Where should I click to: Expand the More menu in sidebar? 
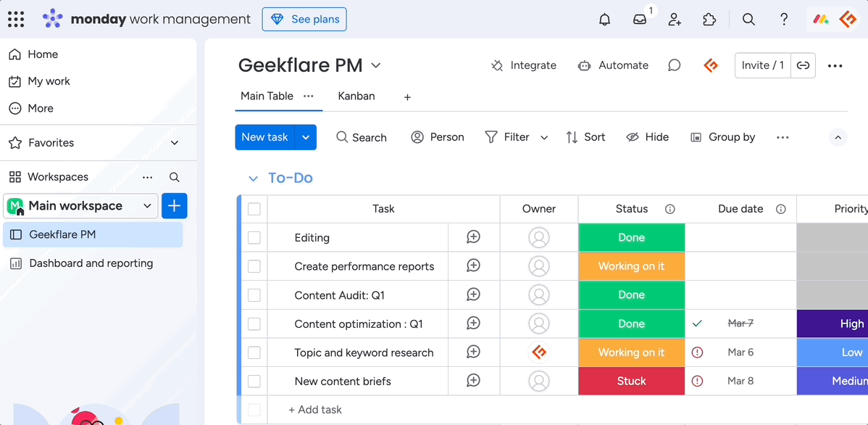(x=32, y=108)
